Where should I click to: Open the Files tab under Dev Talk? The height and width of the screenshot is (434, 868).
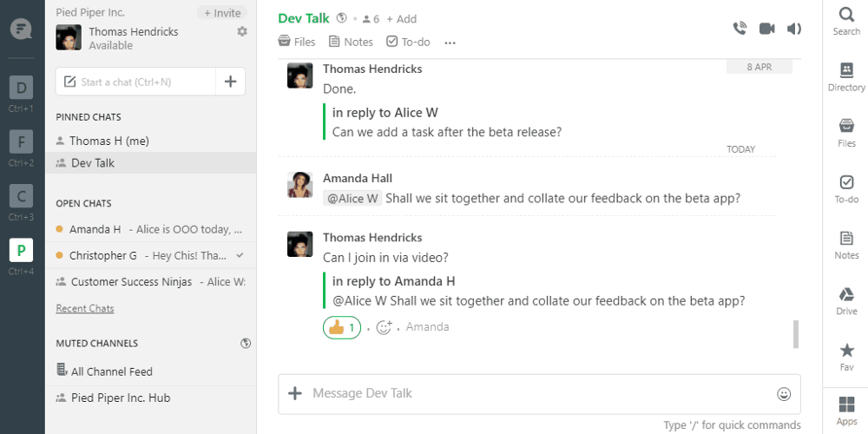[x=297, y=42]
